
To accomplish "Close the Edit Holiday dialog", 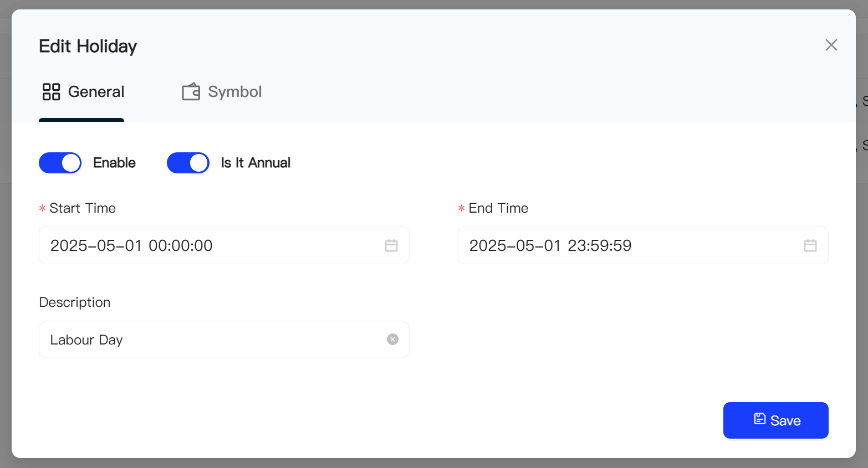I will [831, 45].
